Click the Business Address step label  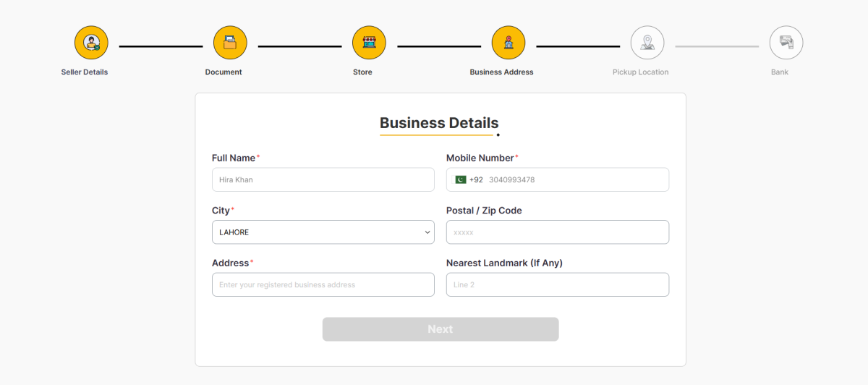[501, 72]
